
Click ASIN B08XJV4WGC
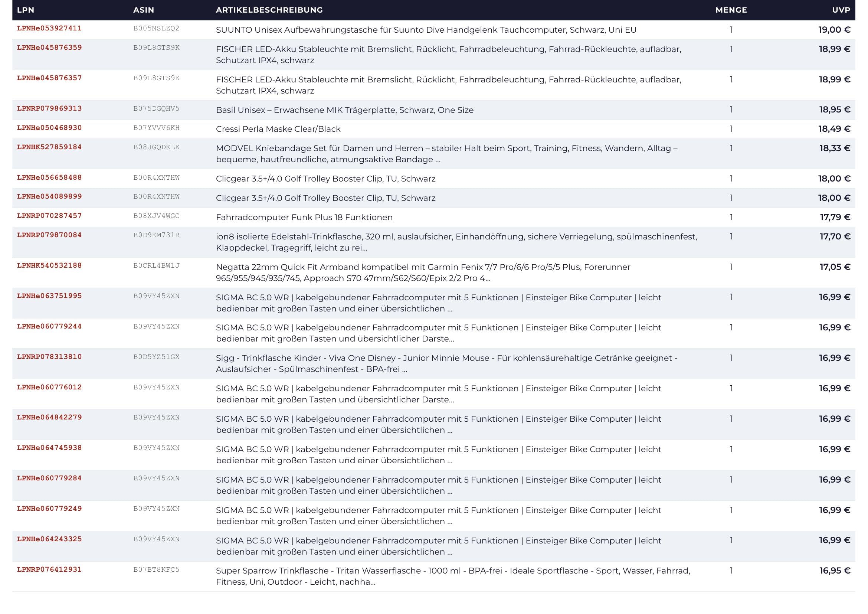[156, 216]
